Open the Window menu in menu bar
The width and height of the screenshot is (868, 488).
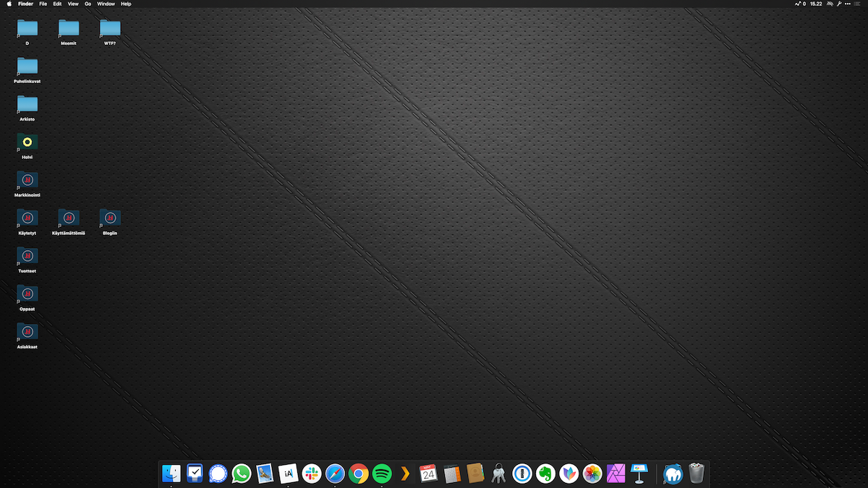click(x=106, y=4)
